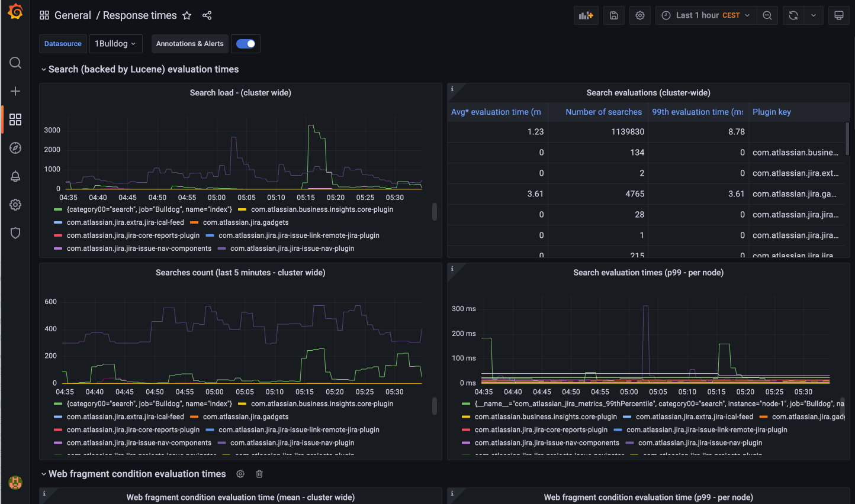Viewport: 855px width, 504px height.
Task: Open the Explore compass icon
Action: [15, 148]
